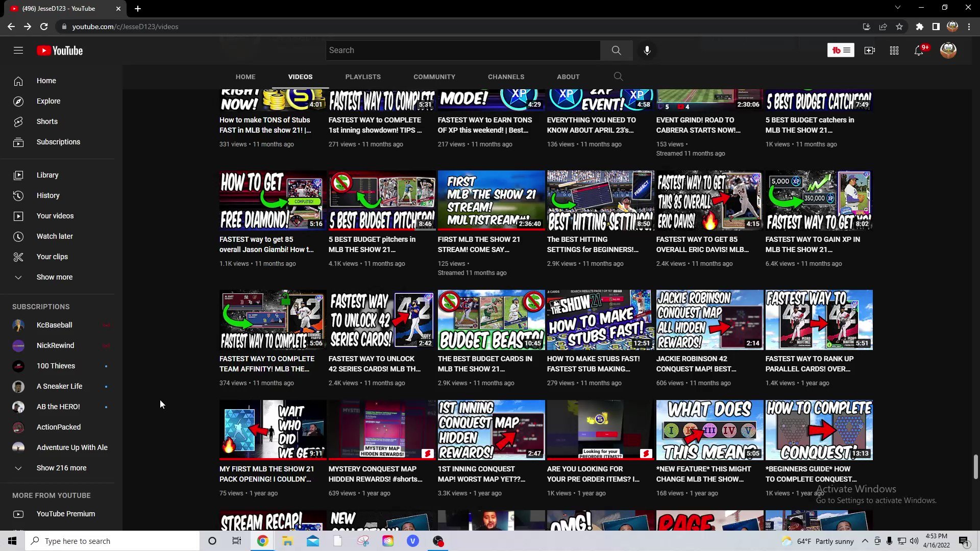Open the ABOUT tab
This screenshot has width=980, height=551.
pyautogui.click(x=568, y=77)
